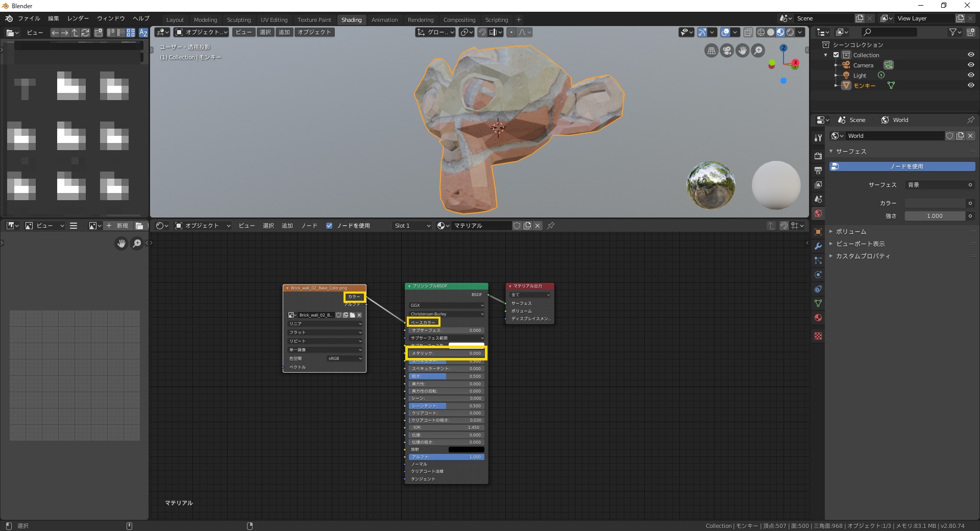Click create new folder icon in file browser
The height and width of the screenshot is (531, 980).
tap(99, 32)
